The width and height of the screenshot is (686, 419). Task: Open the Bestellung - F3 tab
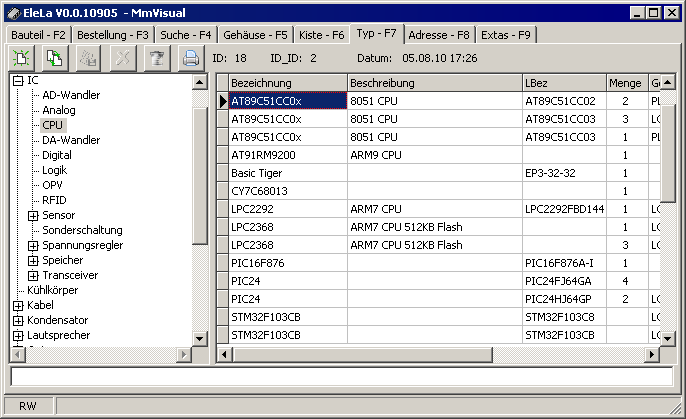tap(113, 35)
